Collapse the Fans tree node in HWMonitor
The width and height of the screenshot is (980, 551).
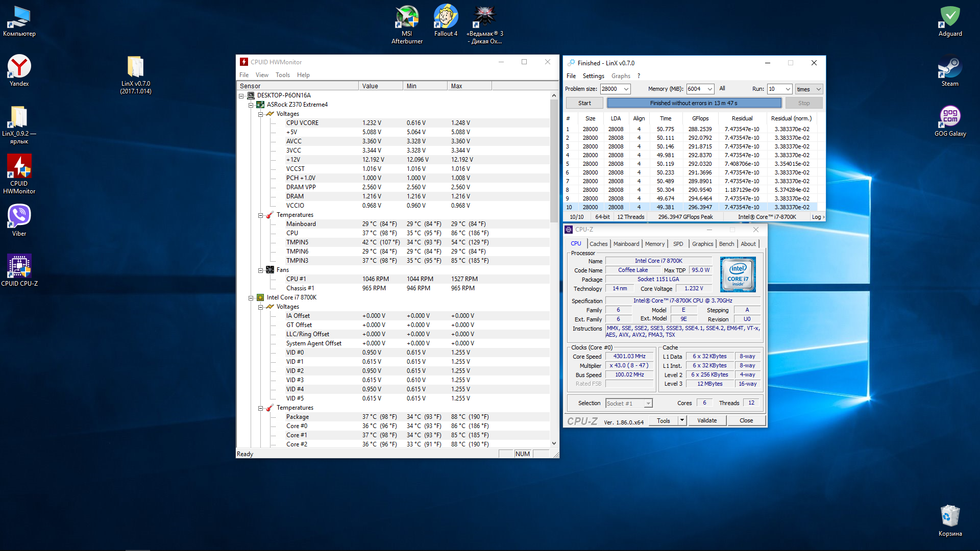pyautogui.click(x=260, y=270)
